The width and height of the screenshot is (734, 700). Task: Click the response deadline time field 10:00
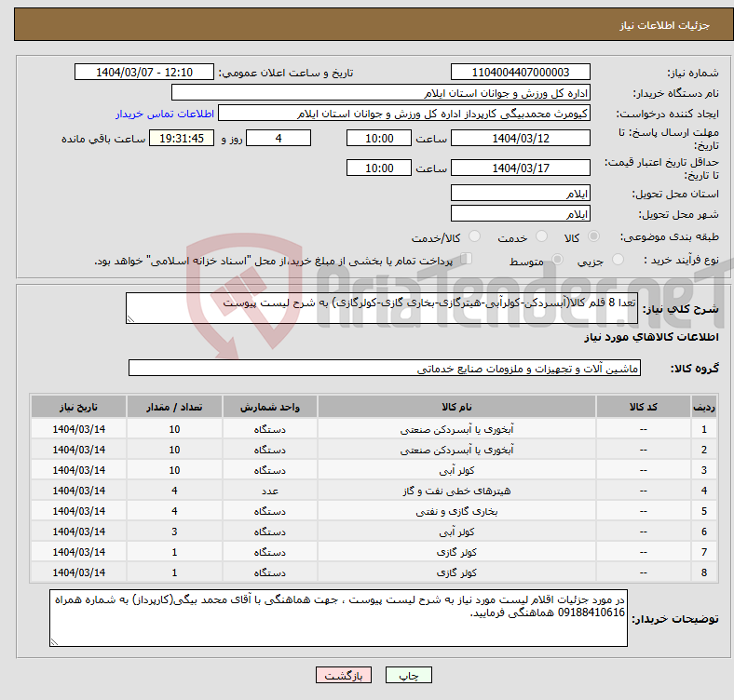pos(379,139)
